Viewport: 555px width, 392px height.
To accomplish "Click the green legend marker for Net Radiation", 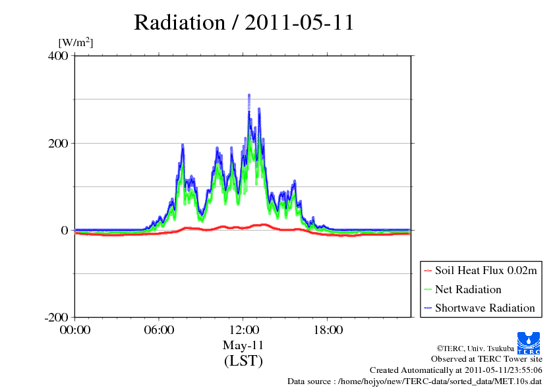I will [428, 289].
